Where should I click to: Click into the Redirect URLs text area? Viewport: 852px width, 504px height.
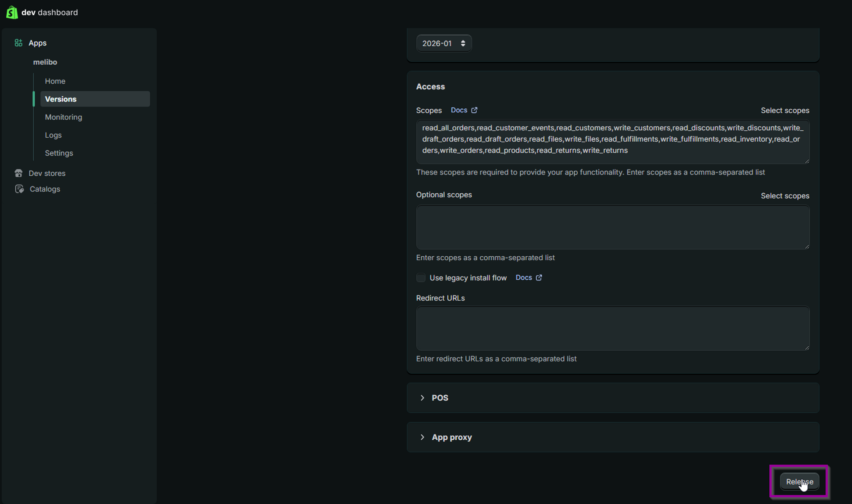[612, 328]
